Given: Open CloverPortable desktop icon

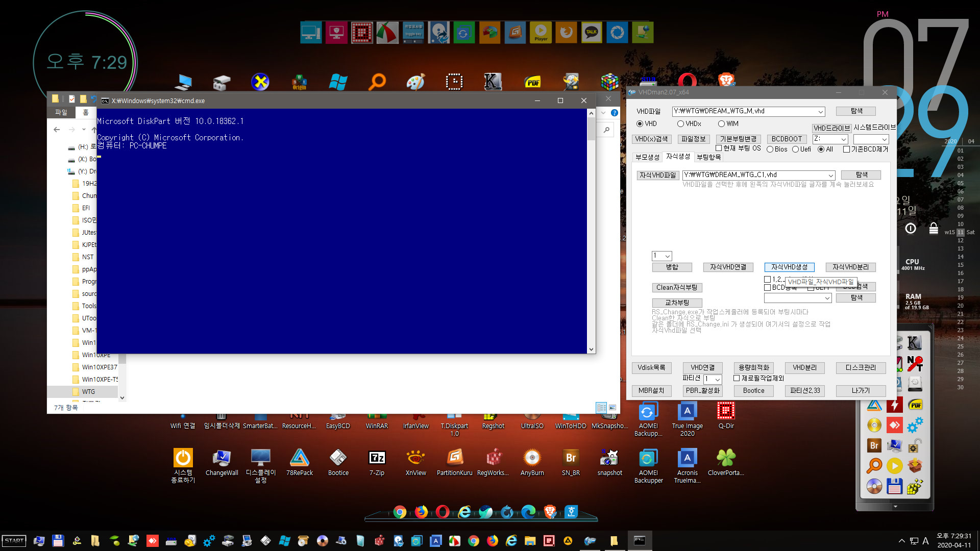Looking at the screenshot, I should pyautogui.click(x=726, y=462).
